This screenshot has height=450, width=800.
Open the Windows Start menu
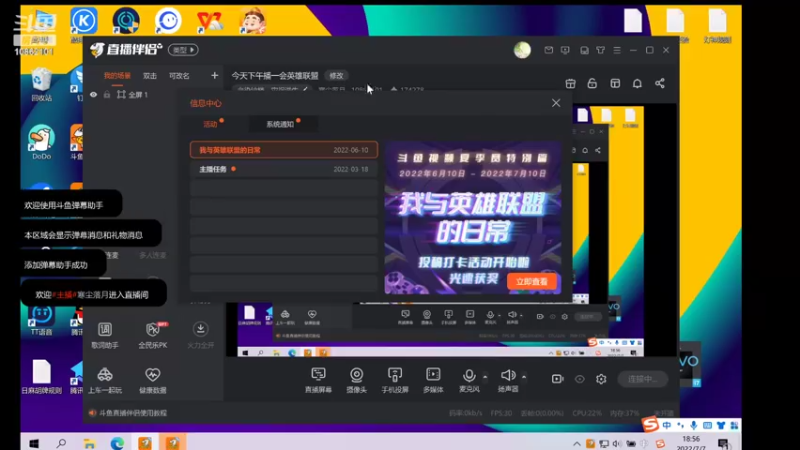click(x=34, y=443)
